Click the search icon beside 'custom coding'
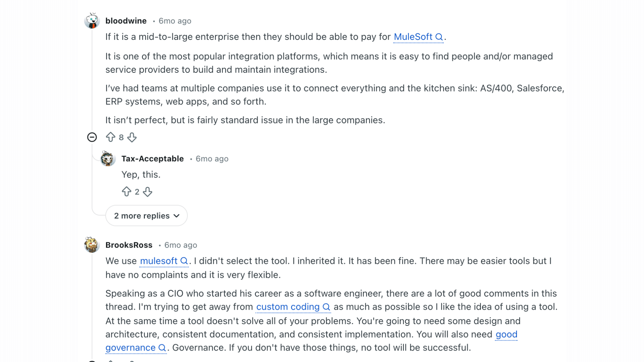The image size is (644, 362). point(326,307)
